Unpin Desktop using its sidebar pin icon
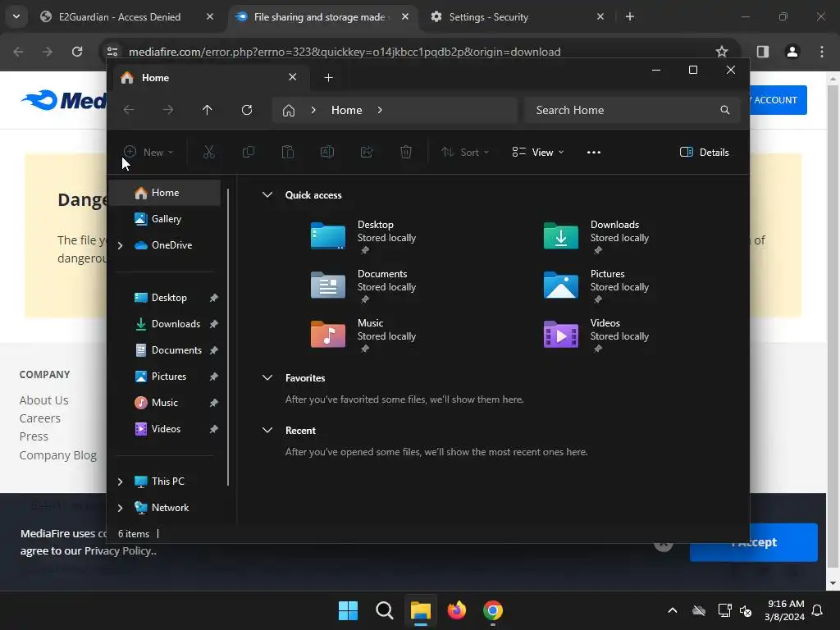 tap(214, 298)
